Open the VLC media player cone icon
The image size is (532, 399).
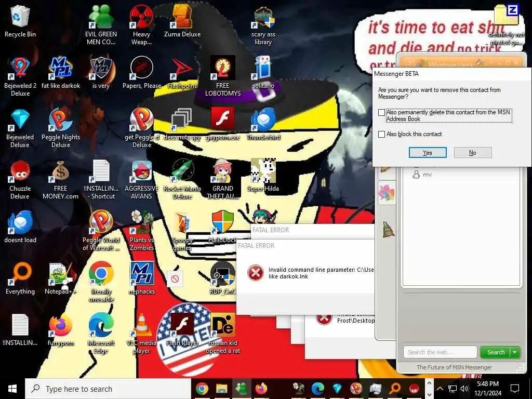pos(141,334)
